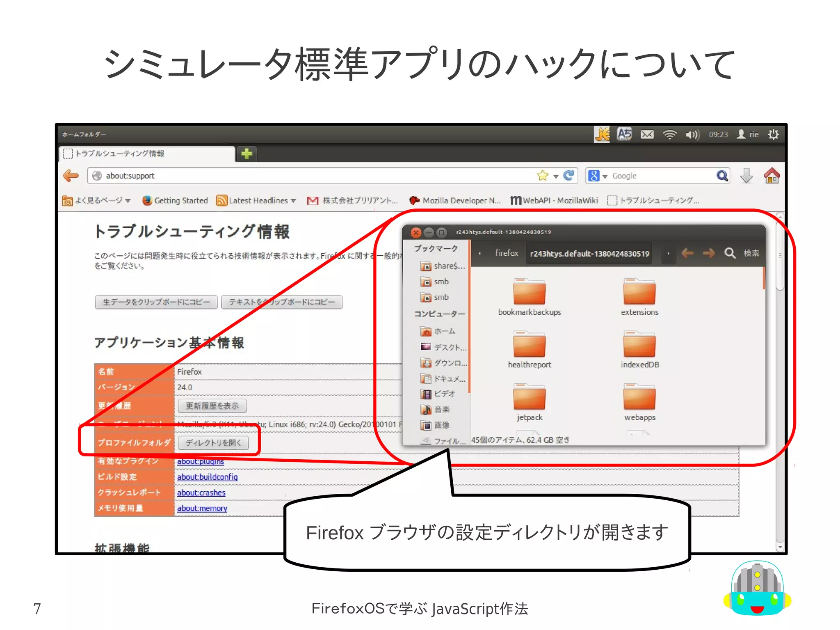This screenshot has height=630, width=840.
Task: Select the ホーム sidebar item
Action: point(438,331)
